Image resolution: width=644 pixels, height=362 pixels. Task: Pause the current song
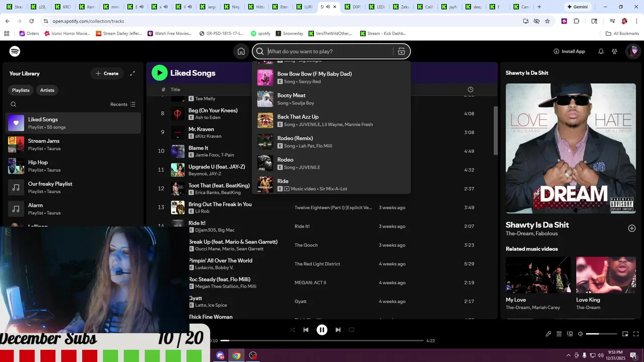tap(322, 330)
